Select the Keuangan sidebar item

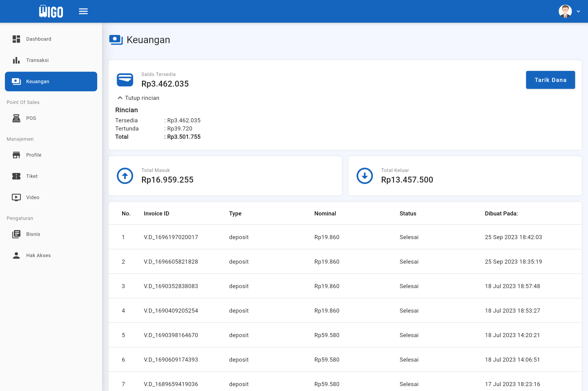click(51, 82)
